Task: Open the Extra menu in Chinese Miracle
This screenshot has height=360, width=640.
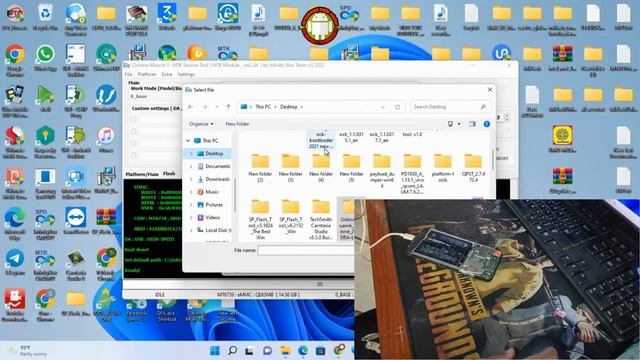Action: pyautogui.click(x=167, y=74)
